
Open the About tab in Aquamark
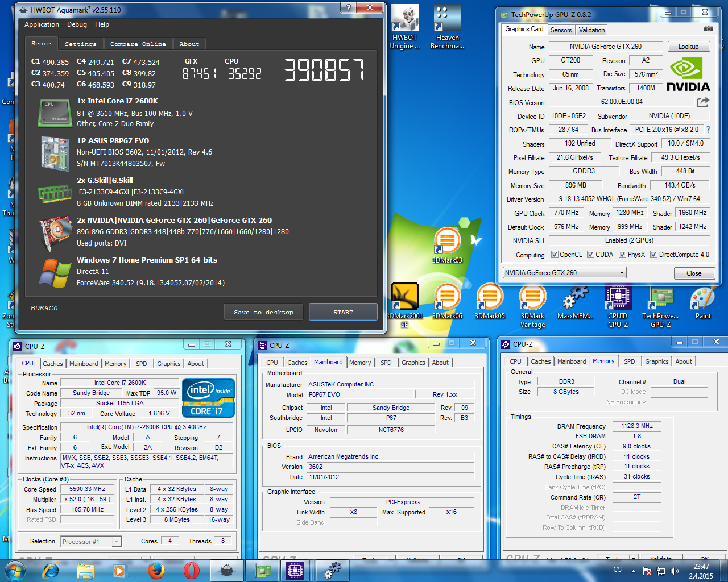pos(189,44)
